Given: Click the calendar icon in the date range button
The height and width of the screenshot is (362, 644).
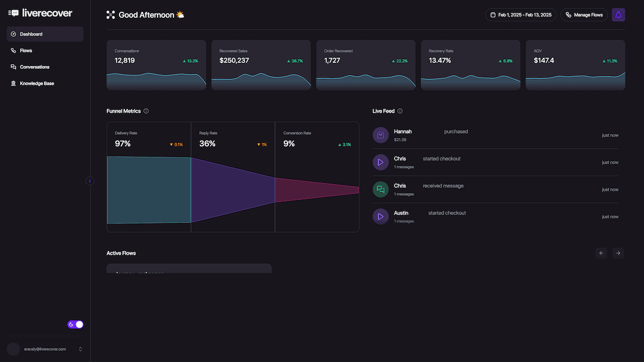Looking at the screenshot, I should [x=494, y=14].
